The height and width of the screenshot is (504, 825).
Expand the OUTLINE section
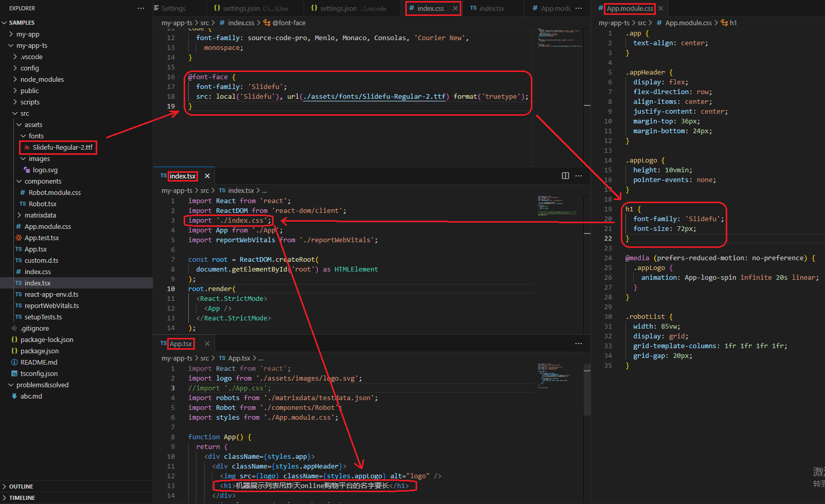tap(21, 487)
